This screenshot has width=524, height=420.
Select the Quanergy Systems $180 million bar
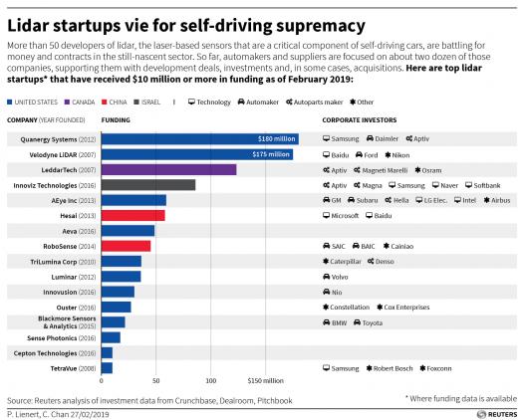(200, 139)
